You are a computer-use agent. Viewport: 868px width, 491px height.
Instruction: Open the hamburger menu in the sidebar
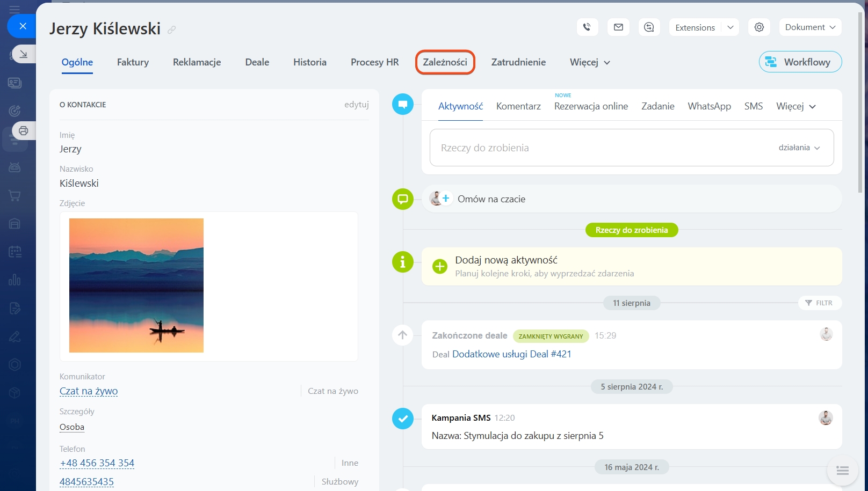point(15,9)
